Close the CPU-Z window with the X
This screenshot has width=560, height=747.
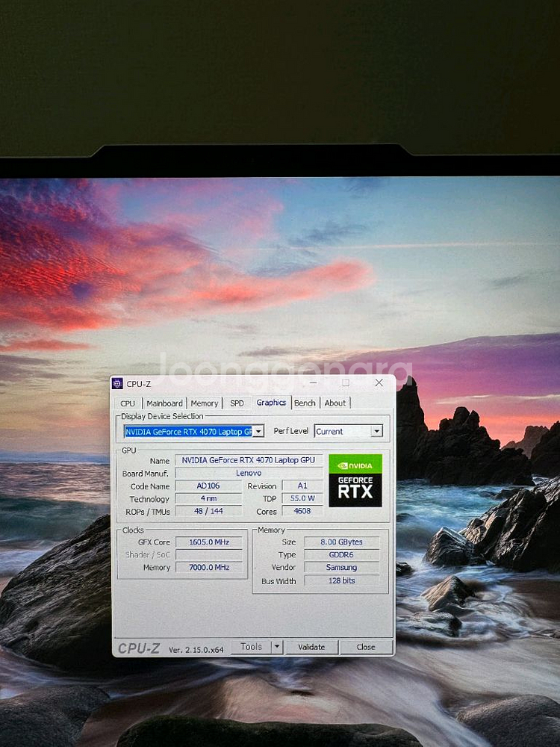[379, 382]
